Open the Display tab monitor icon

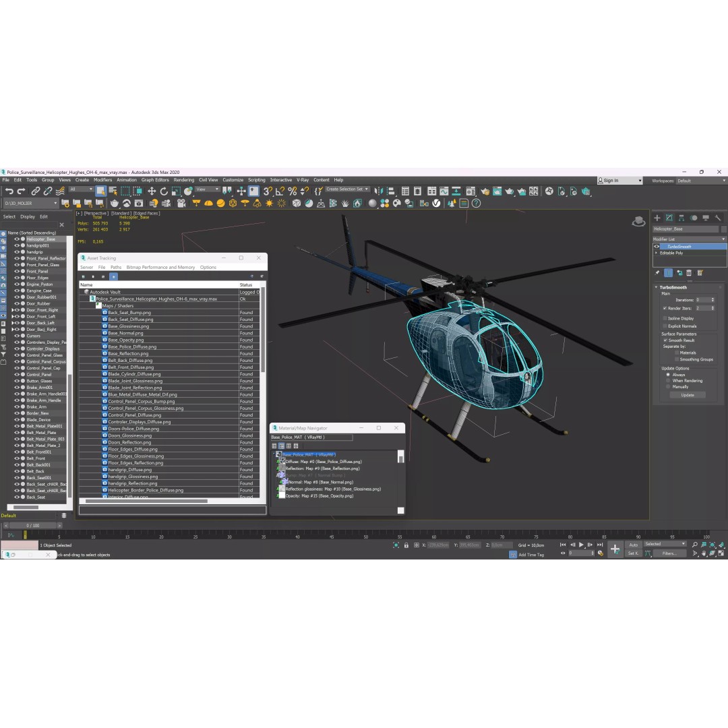click(706, 218)
